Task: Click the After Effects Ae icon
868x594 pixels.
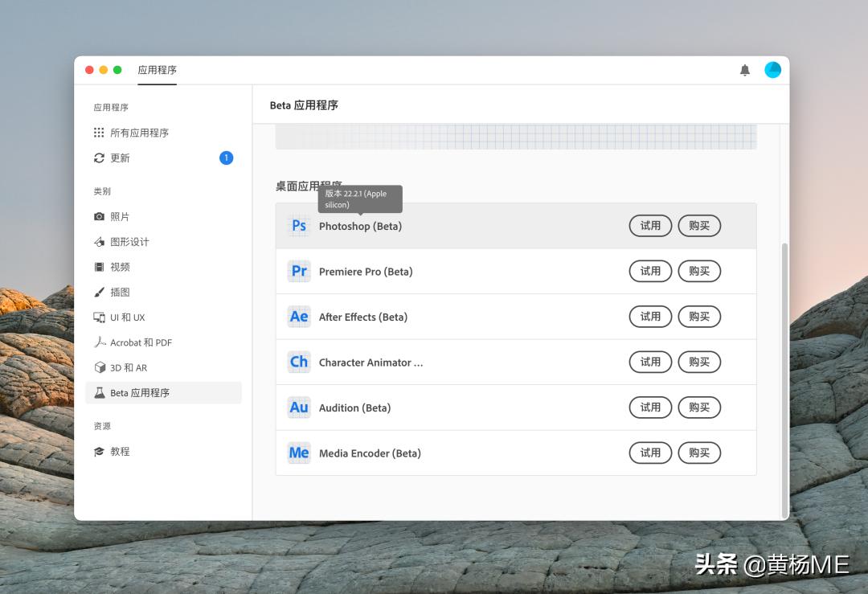Action: [299, 317]
